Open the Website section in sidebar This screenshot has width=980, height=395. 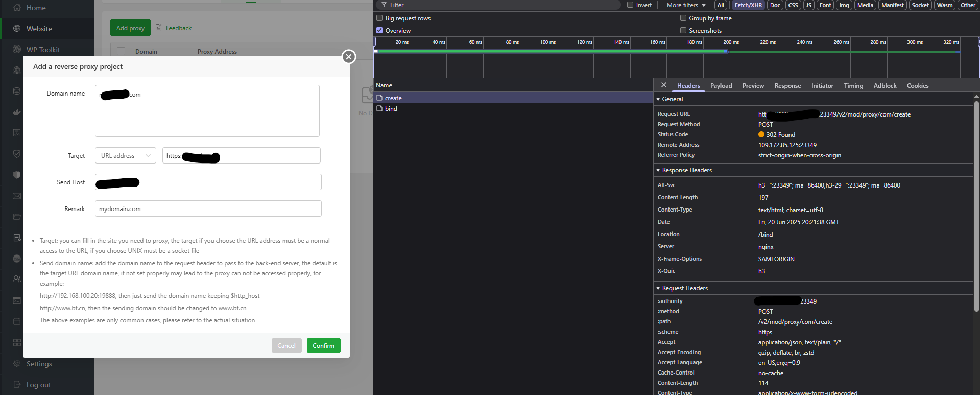pos(39,29)
